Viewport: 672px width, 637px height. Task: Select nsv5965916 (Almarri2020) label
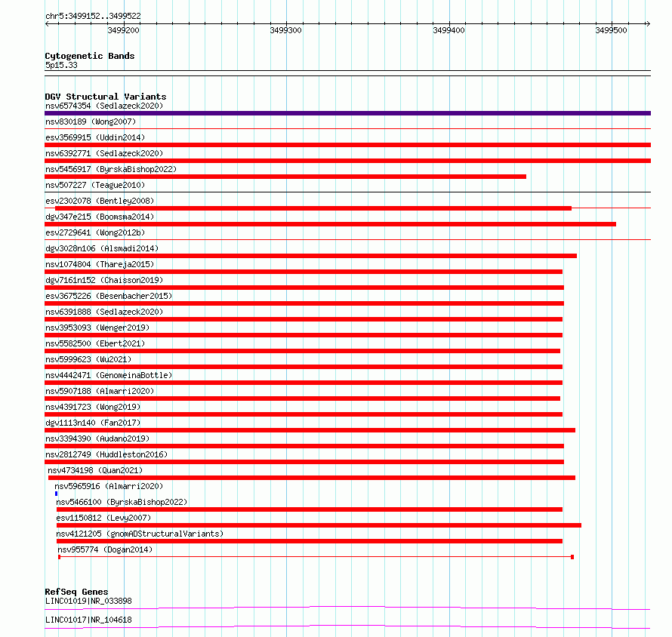point(109,486)
